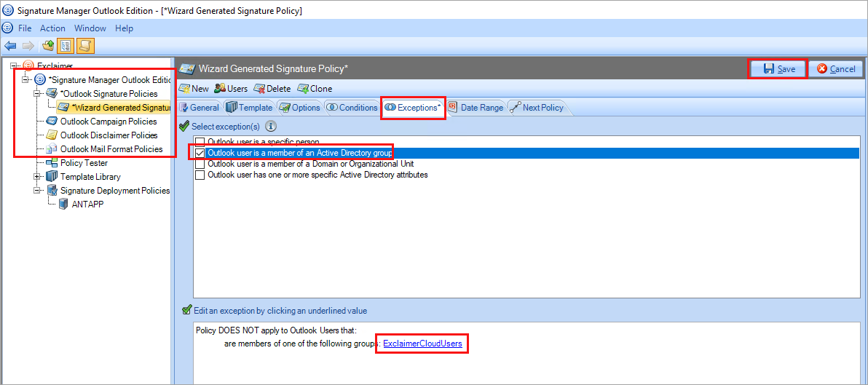Image resolution: width=868 pixels, height=385 pixels.
Task: Click the info icon beside Select exception(s)
Action: [271, 126]
